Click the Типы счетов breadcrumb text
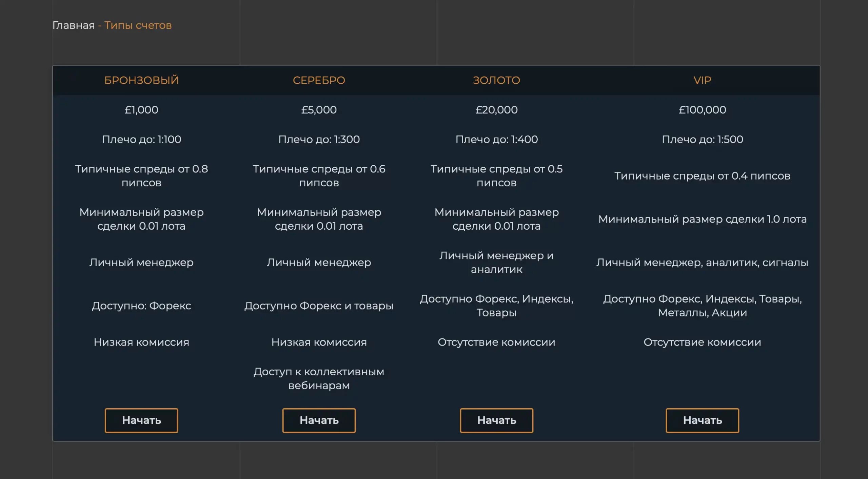Screen dimensions: 868x479 [138, 25]
